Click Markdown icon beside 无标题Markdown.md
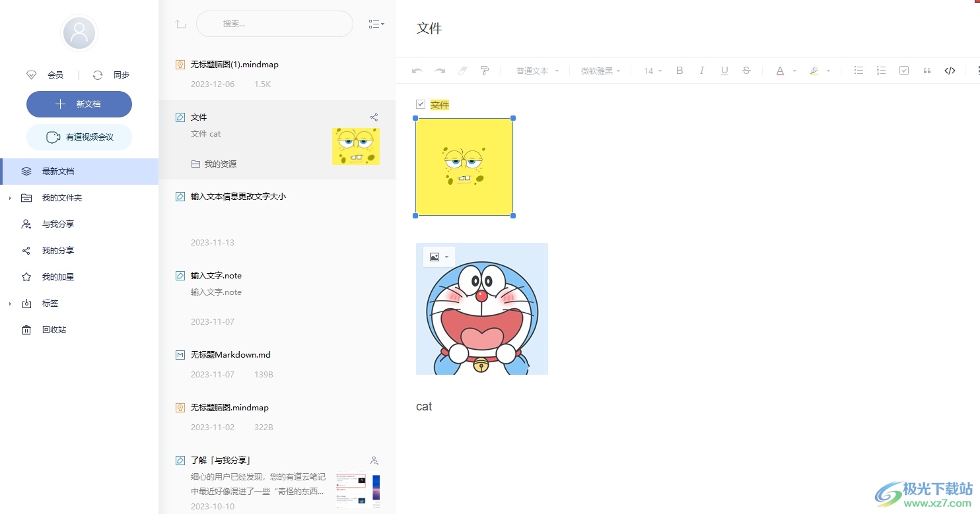 click(180, 355)
